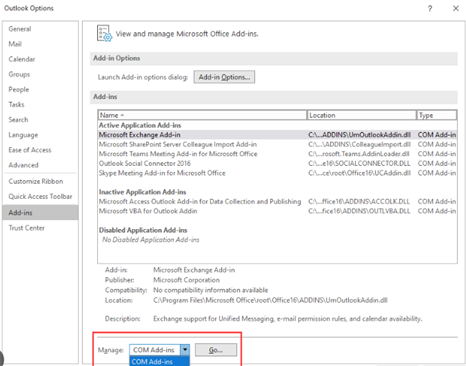Click the UCAddin.dll location cell

click(359, 173)
